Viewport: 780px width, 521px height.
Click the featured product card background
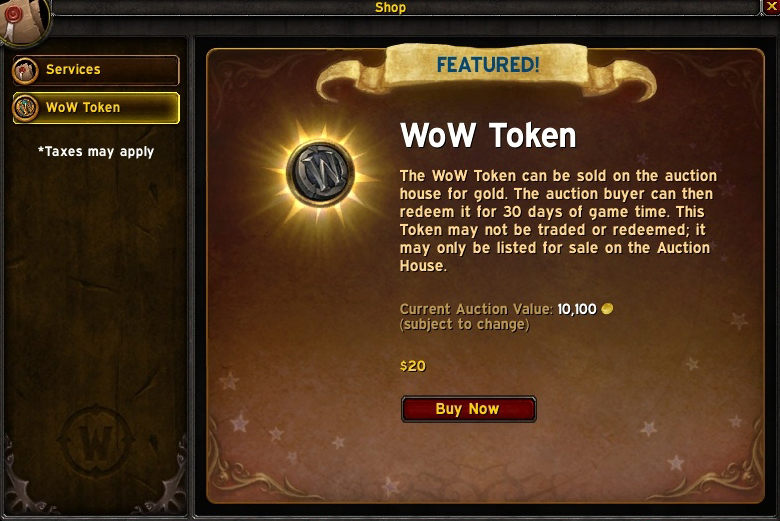point(485,276)
